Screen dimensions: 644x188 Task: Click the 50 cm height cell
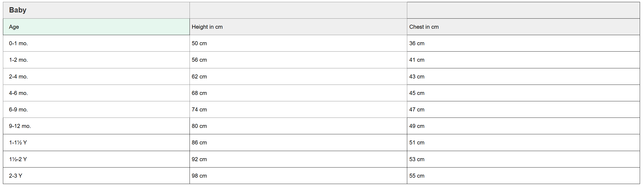(x=199, y=43)
